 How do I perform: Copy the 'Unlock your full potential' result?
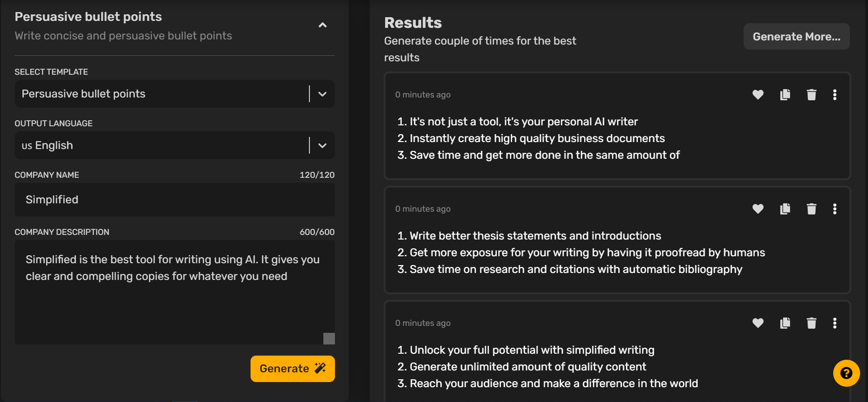(x=785, y=323)
